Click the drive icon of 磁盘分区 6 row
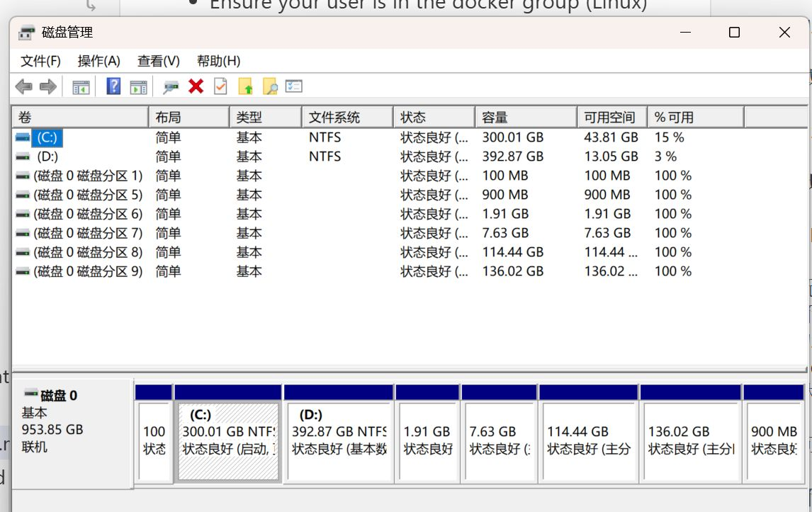Screen dimensions: 812x512 tap(22, 215)
